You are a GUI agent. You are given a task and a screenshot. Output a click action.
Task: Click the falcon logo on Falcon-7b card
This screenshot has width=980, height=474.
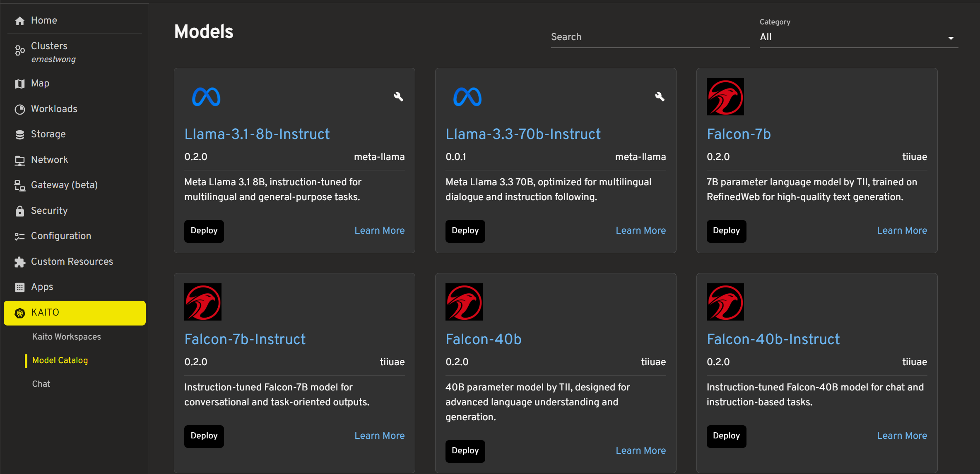(x=725, y=97)
